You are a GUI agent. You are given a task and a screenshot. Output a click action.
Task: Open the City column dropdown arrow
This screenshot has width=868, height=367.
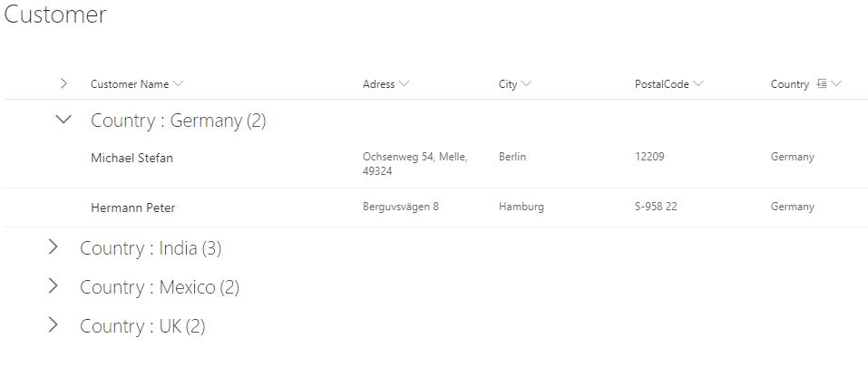526,84
